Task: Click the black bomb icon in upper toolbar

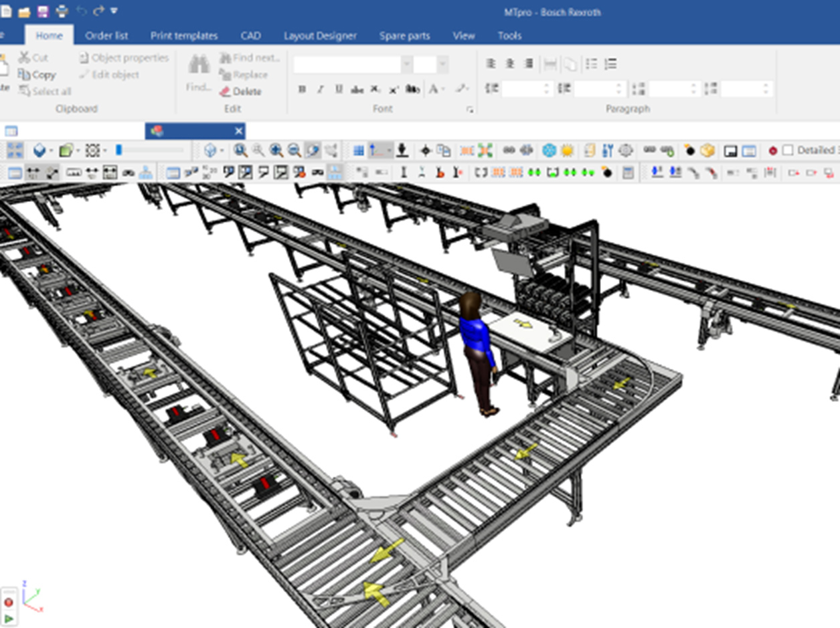Action: (x=689, y=150)
